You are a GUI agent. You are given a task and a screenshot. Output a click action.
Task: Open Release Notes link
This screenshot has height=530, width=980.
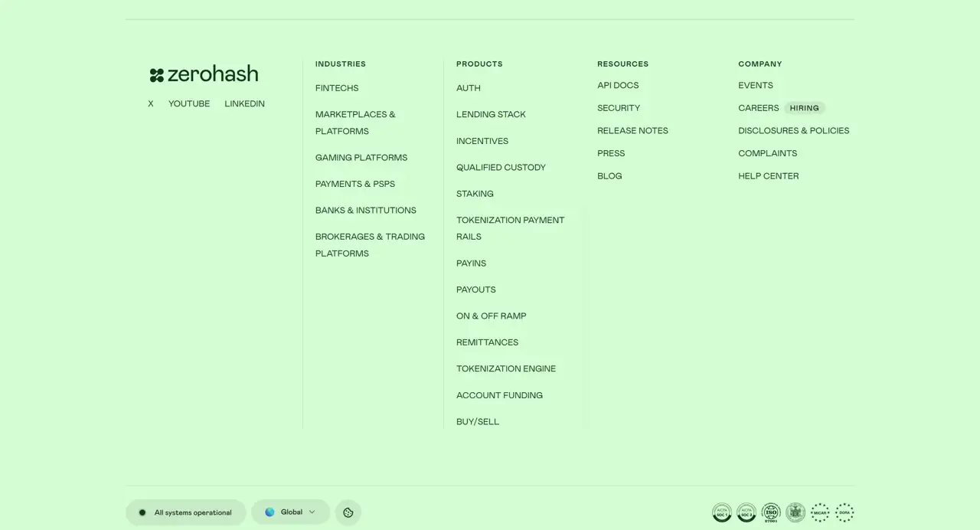632,130
